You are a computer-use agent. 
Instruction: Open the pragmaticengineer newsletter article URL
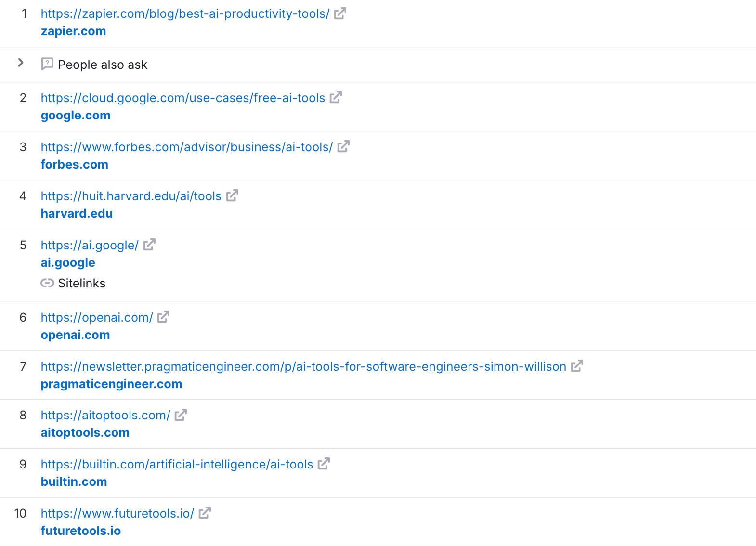tap(303, 366)
